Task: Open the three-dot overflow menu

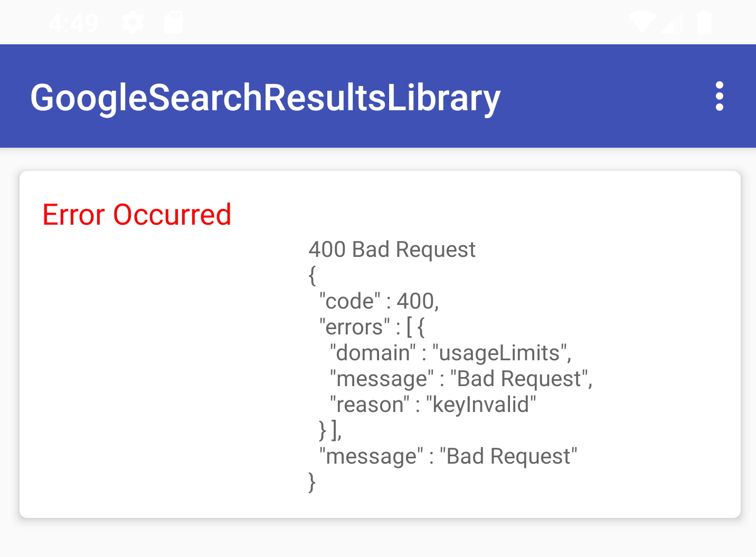Action: [x=719, y=96]
